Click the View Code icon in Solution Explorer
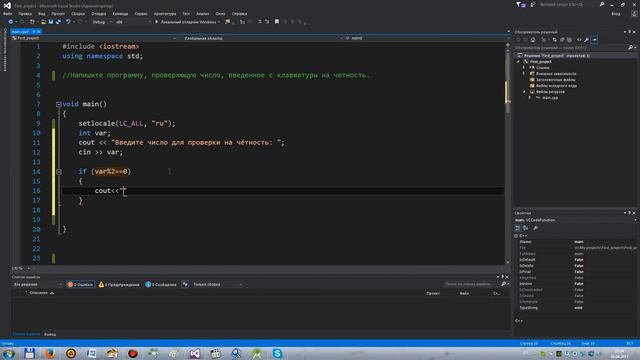640x360 pixels. tap(579, 40)
